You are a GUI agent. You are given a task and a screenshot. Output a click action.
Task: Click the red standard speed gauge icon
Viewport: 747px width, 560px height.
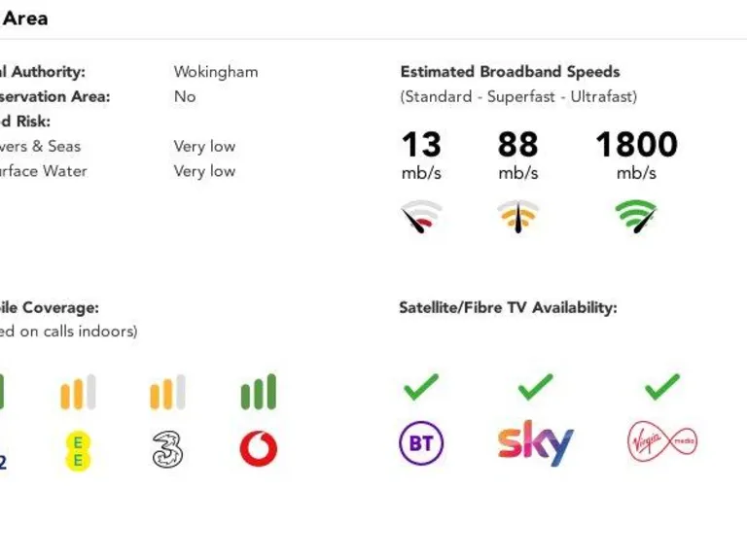(x=421, y=216)
